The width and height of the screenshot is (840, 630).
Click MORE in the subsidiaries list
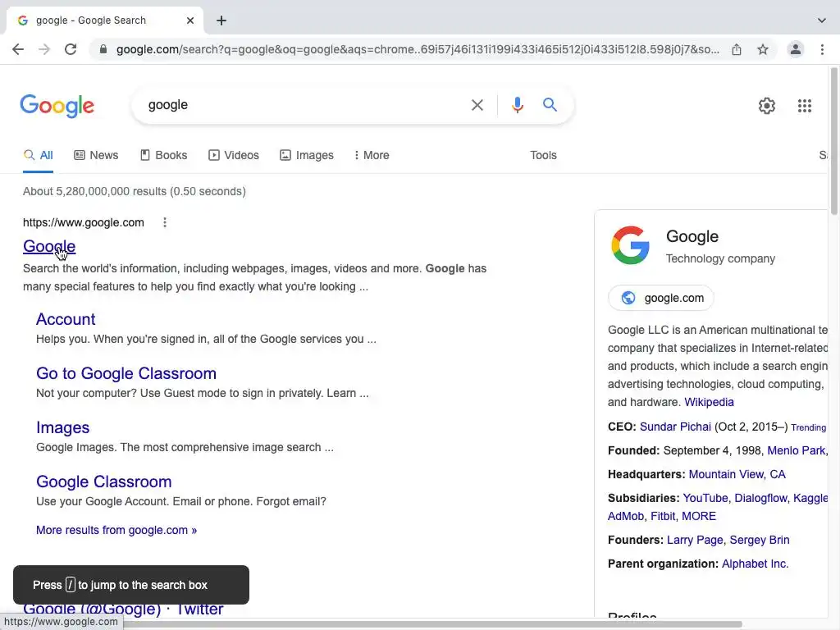699,516
